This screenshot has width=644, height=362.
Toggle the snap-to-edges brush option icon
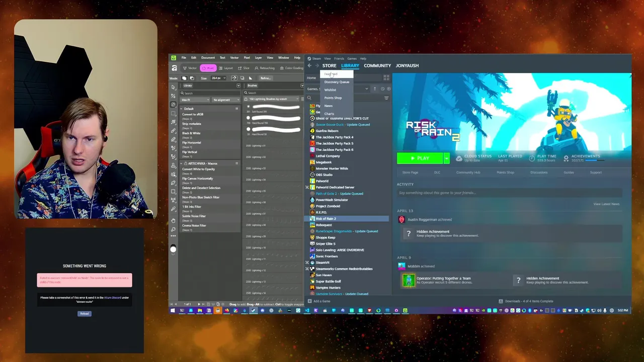click(234, 78)
